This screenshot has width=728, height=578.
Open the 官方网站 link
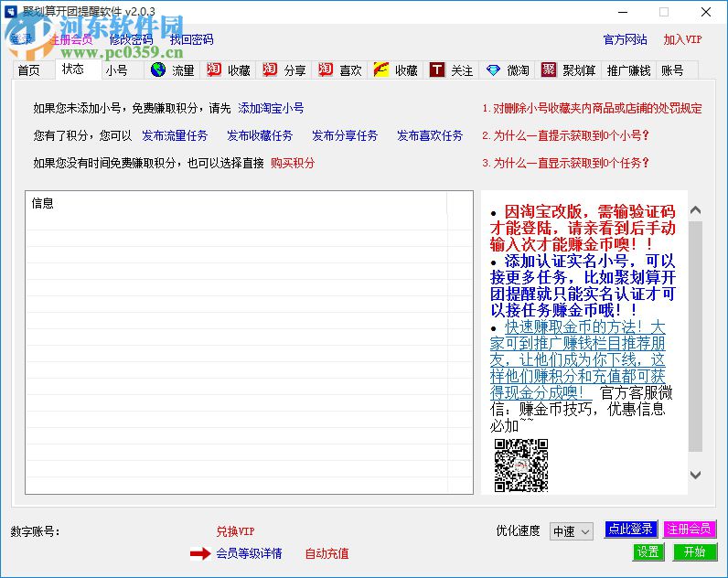tap(625, 39)
